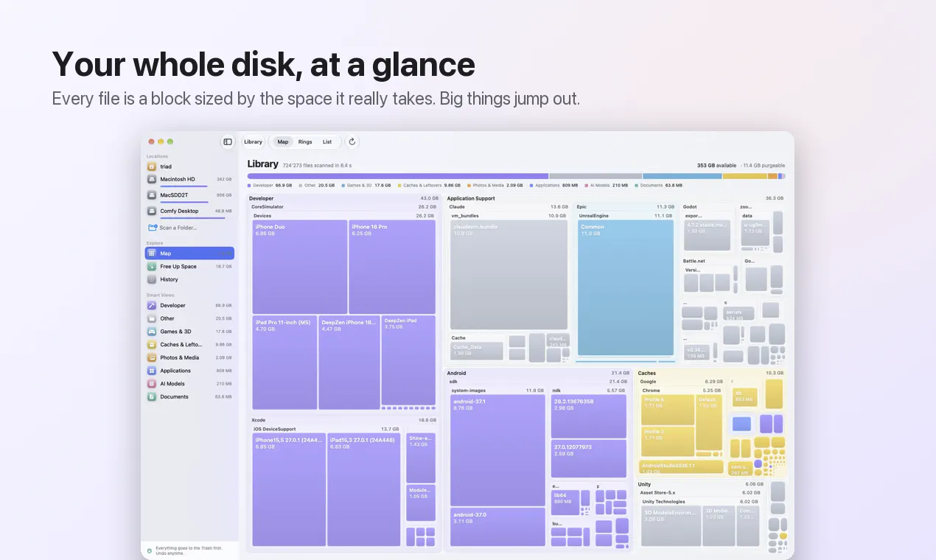Select the Macintosh HD disk icon

pyautogui.click(x=152, y=179)
